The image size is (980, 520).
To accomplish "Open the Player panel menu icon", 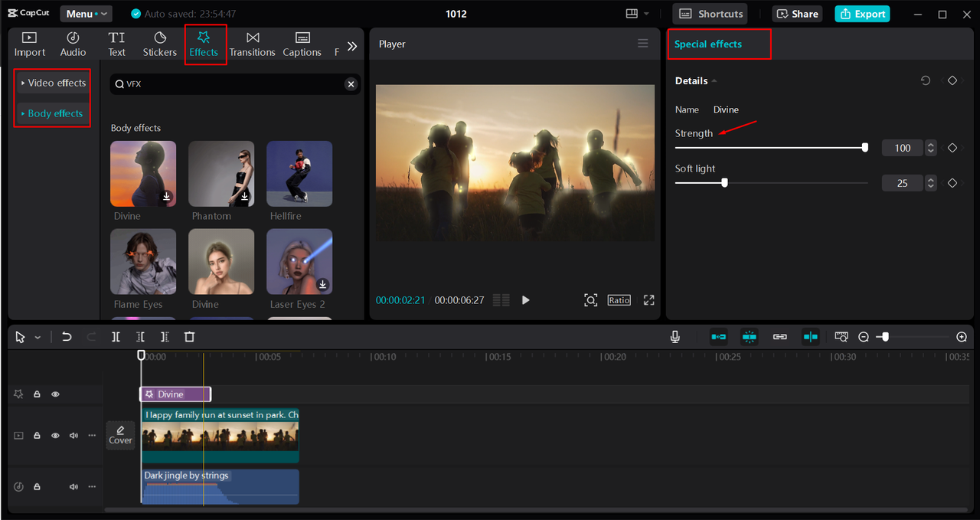I will click(643, 44).
